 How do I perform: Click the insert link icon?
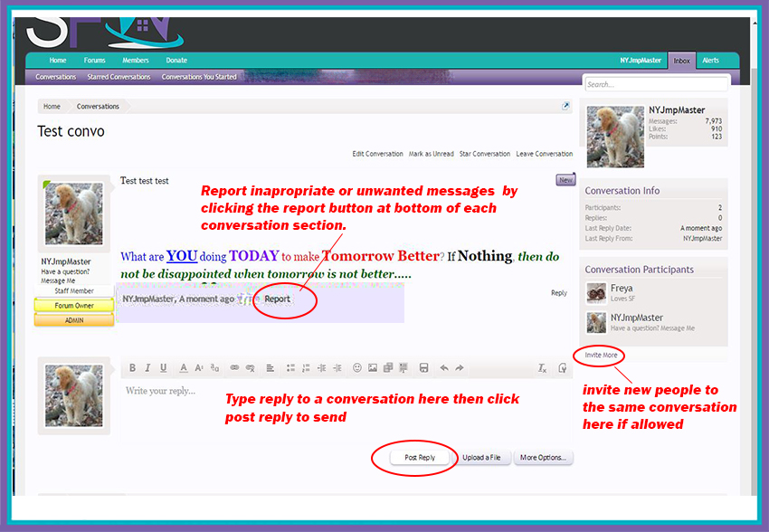pyautogui.click(x=234, y=368)
